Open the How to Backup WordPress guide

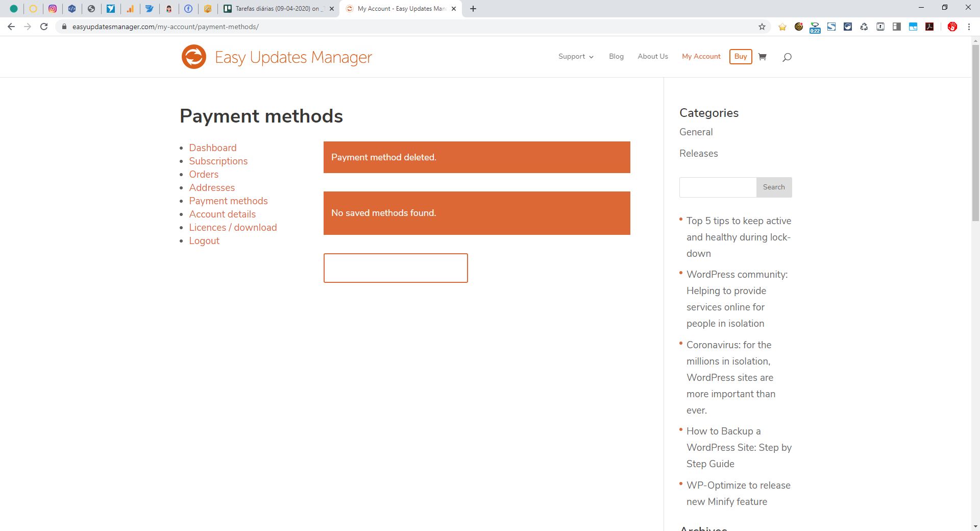tap(739, 447)
